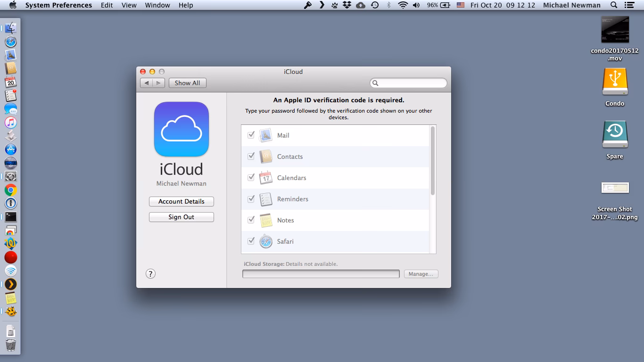Open Plex chevron icon in the Dock
Image resolution: width=644 pixels, height=362 pixels.
pyautogui.click(x=10, y=284)
